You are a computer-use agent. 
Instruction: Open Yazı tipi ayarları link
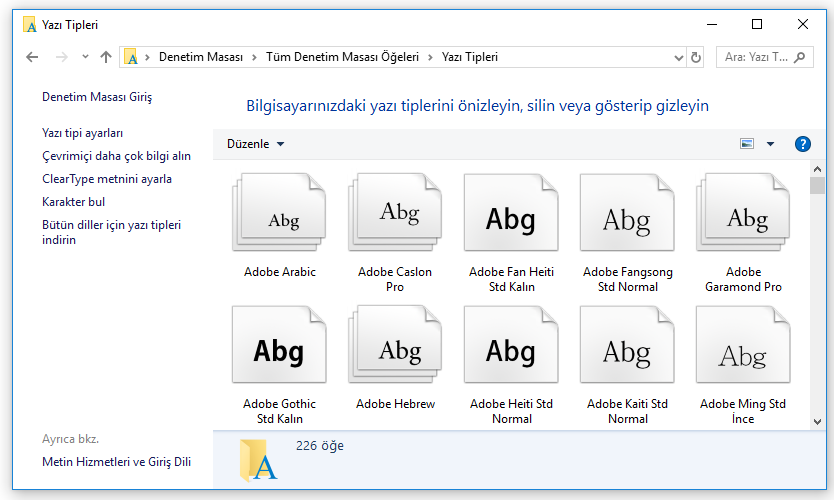tap(83, 133)
